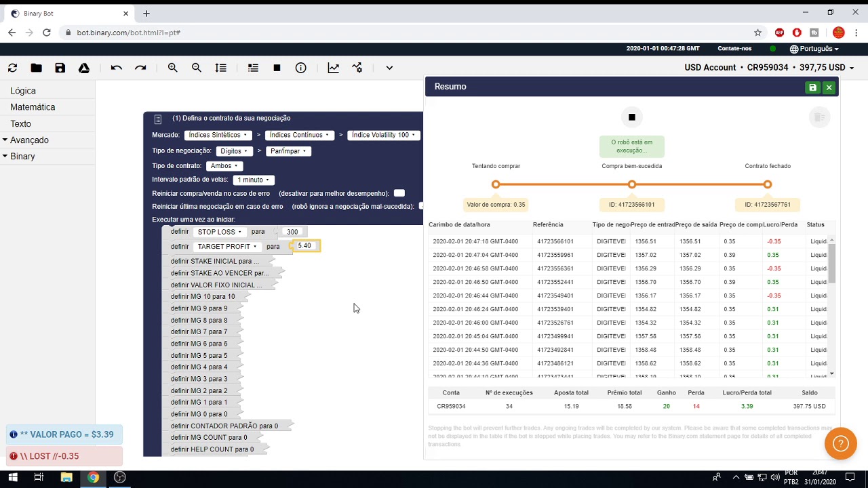Click the round stop button in Resumo panel

point(632,117)
